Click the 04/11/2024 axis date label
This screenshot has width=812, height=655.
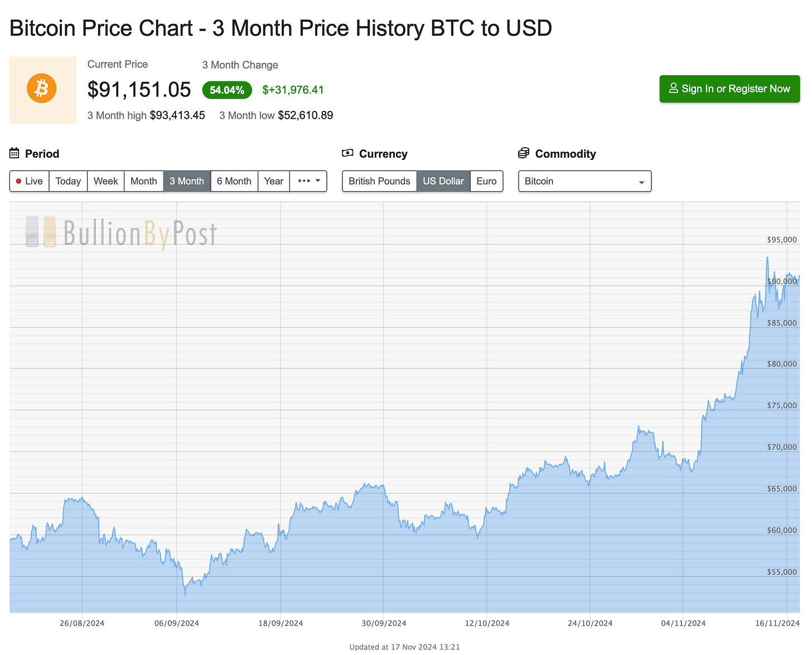click(683, 623)
